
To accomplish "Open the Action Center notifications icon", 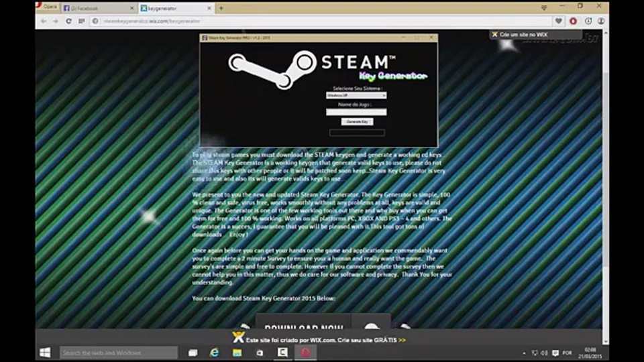I will coord(555,353).
